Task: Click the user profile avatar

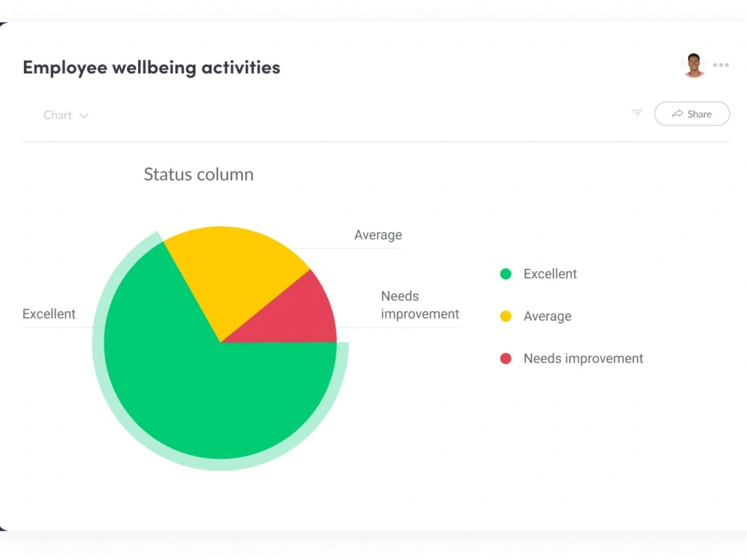Action: [694, 65]
